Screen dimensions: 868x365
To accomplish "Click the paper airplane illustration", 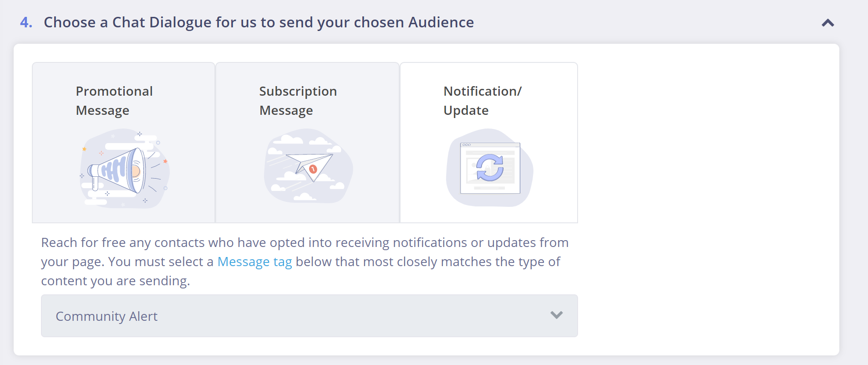I will point(309,167).
